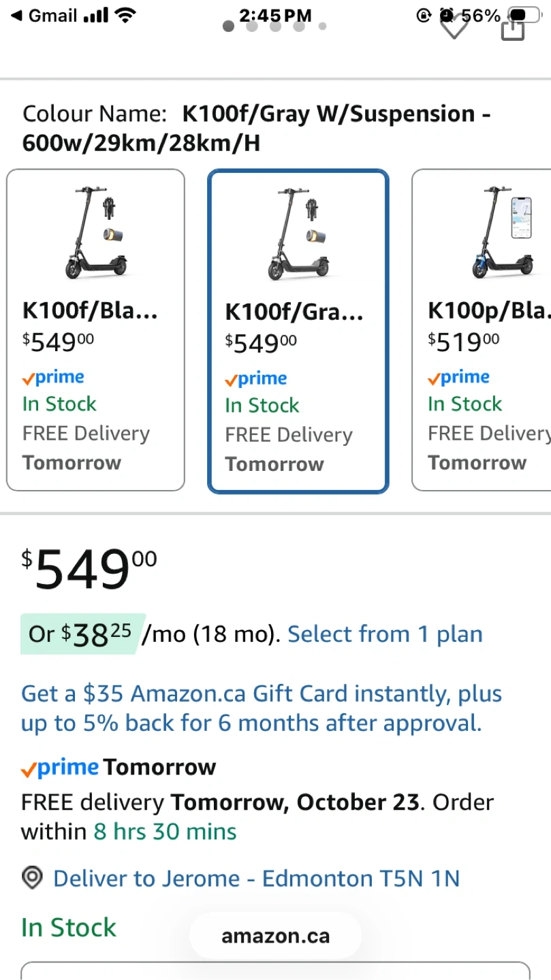The height and width of the screenshot is (980, 551).
Task: Tap the Or $38.25 monthly payment badge
Action: [x=80, y=634]
